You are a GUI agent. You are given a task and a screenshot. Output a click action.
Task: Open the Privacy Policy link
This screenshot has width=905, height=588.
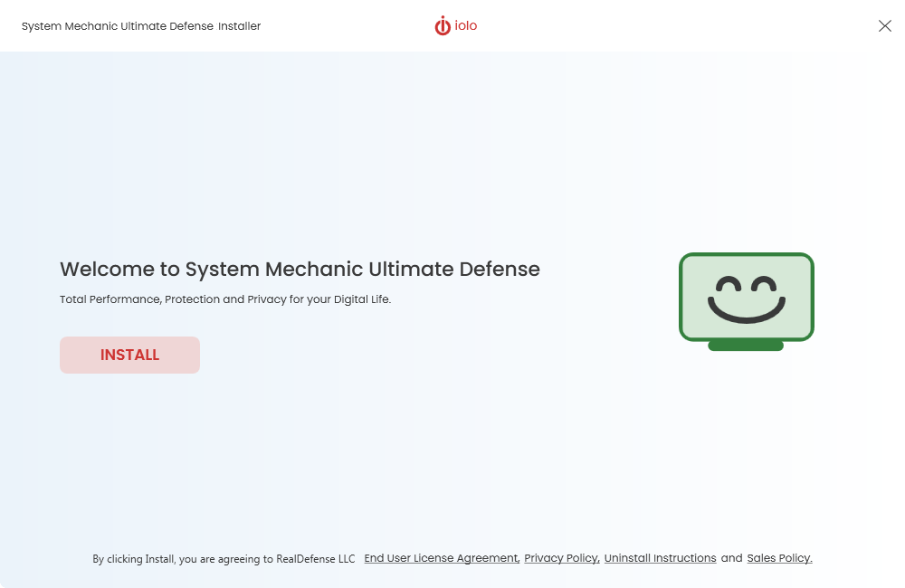(562, 558)
